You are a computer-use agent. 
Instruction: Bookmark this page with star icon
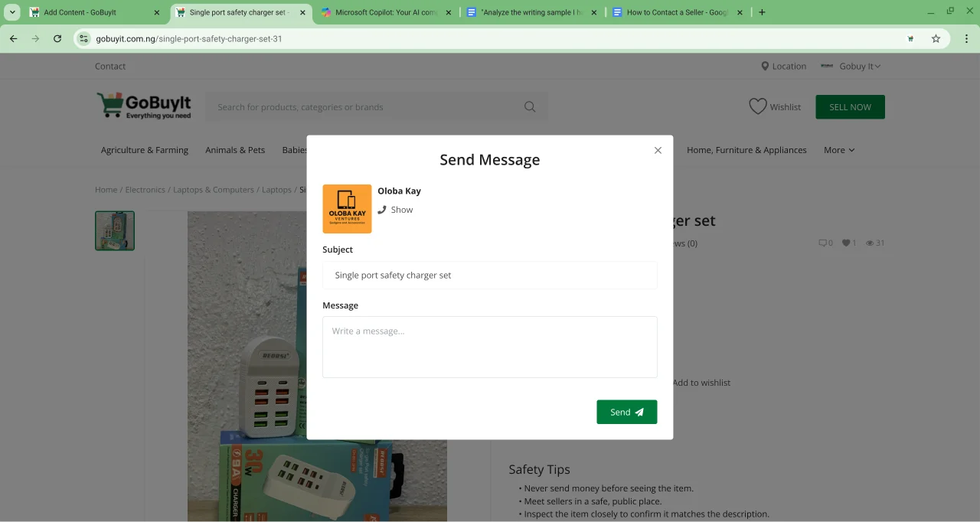[x=936, y=38]
